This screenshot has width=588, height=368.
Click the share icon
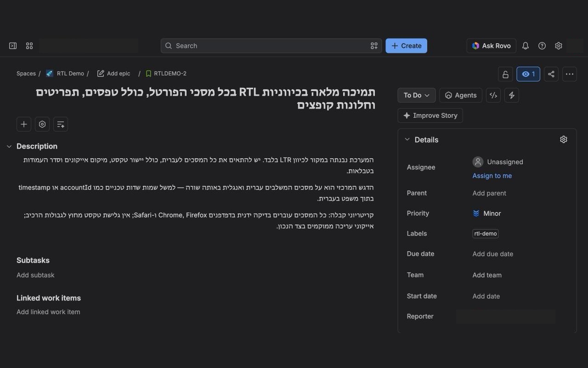click(x=551, y=74)
